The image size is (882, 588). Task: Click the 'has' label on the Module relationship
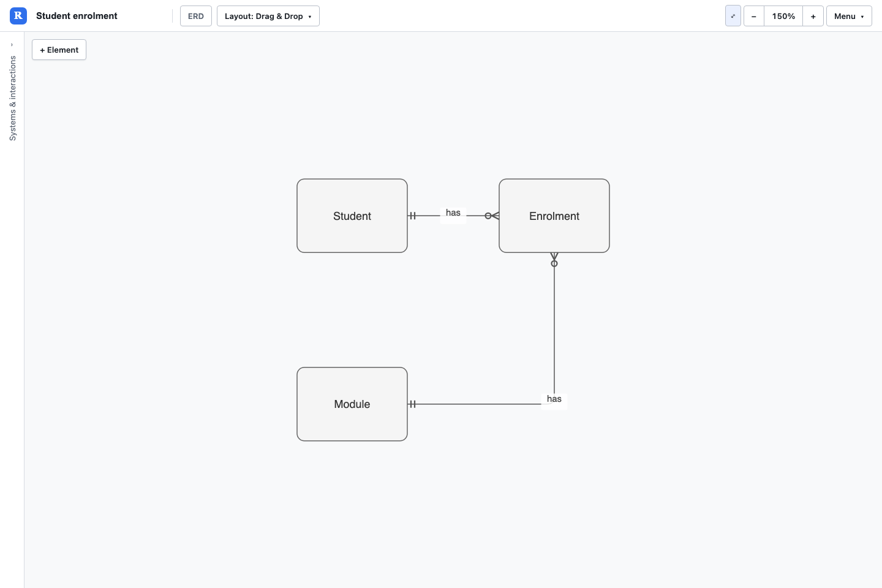[554, 399]
